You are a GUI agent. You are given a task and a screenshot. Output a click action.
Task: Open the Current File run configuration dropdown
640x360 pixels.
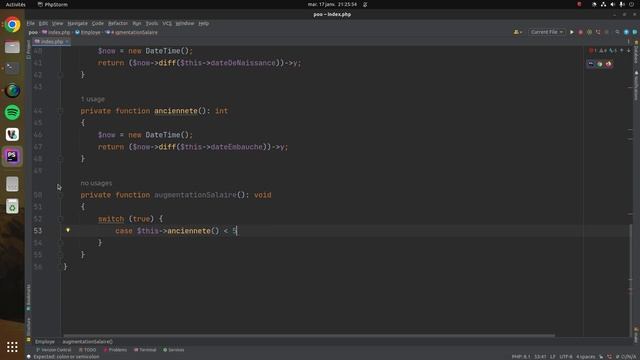547,32
